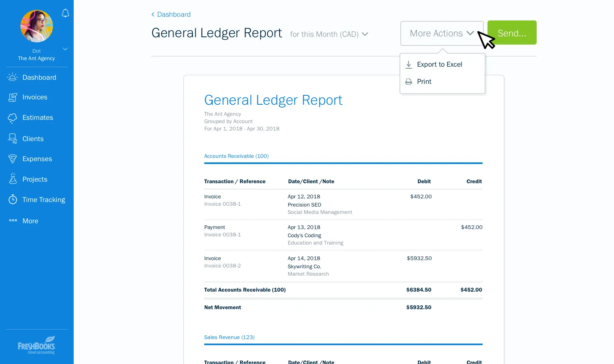Collapse the More Actions dropdown
614x364 pixels.
point(442,34)
